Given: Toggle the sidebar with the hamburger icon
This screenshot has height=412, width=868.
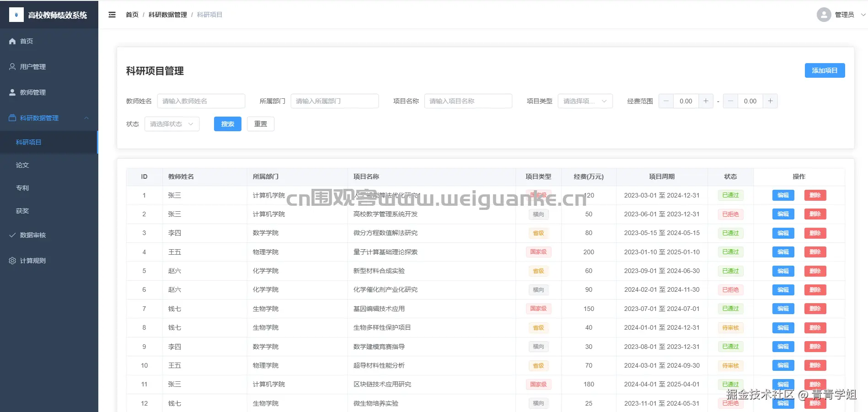Looking at the screenshot, I should pyautogui.click(x=112, y=14).
